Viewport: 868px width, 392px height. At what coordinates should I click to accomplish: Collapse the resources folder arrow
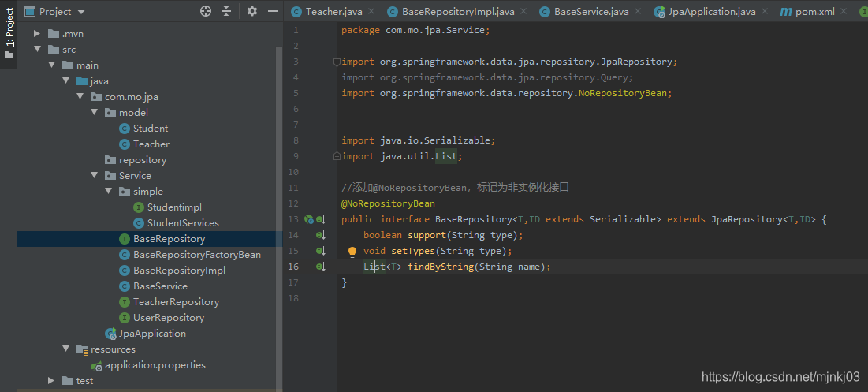(x=66, y=349)
